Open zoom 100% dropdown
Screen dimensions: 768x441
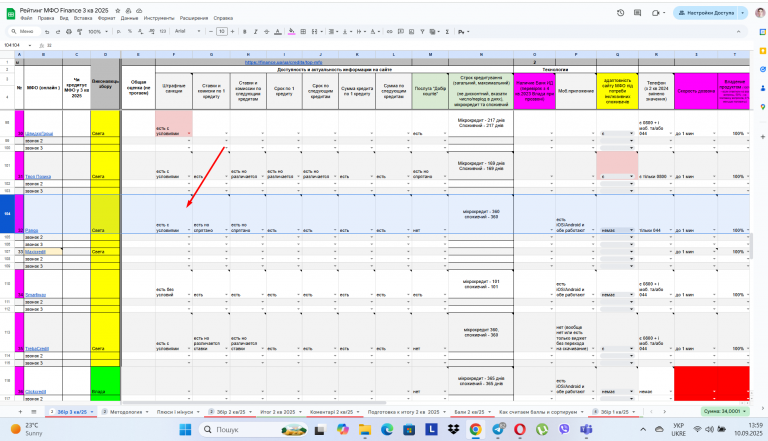(97, 31)
